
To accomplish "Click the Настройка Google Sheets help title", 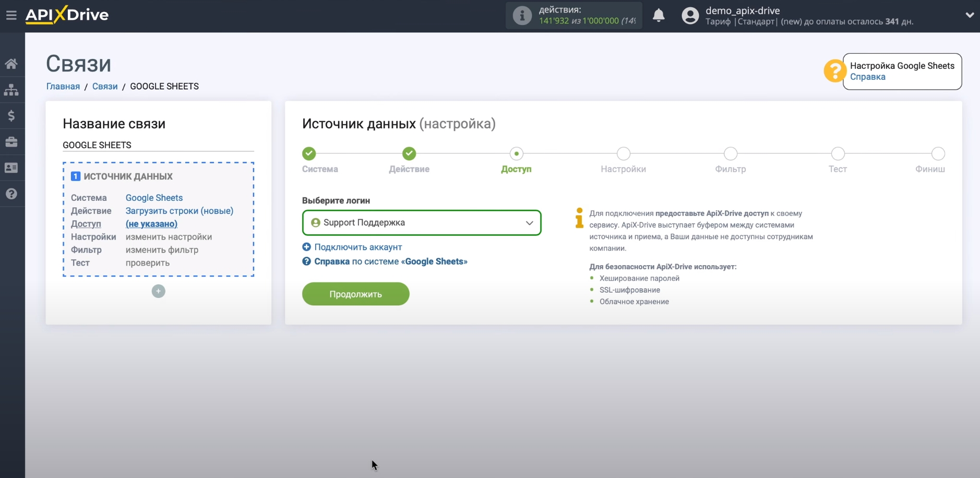I will [x=902, y=66].
